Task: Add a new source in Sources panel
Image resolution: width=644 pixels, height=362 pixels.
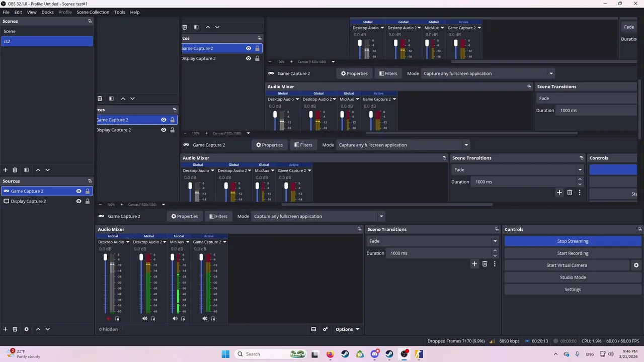Action: (6, 329)
